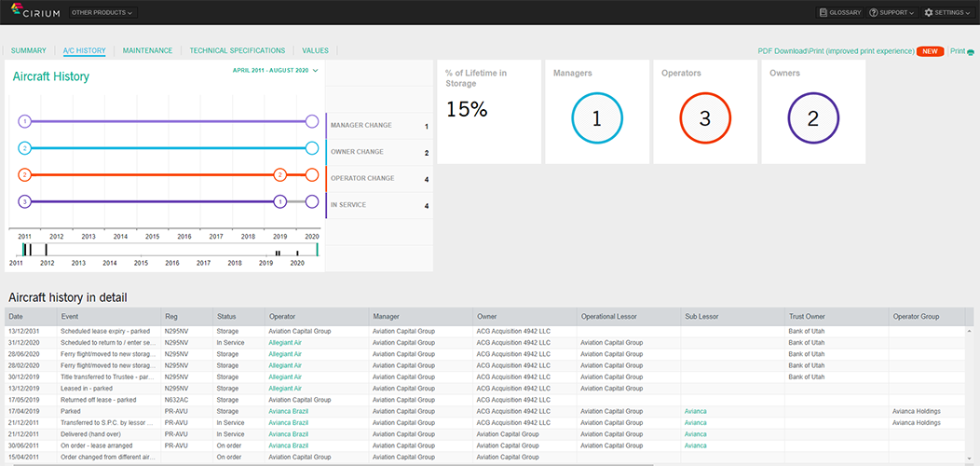The width and height of the screenshot is (980, 466).
Task: Select the Operator Change legend row
Action: pos(379,178)
